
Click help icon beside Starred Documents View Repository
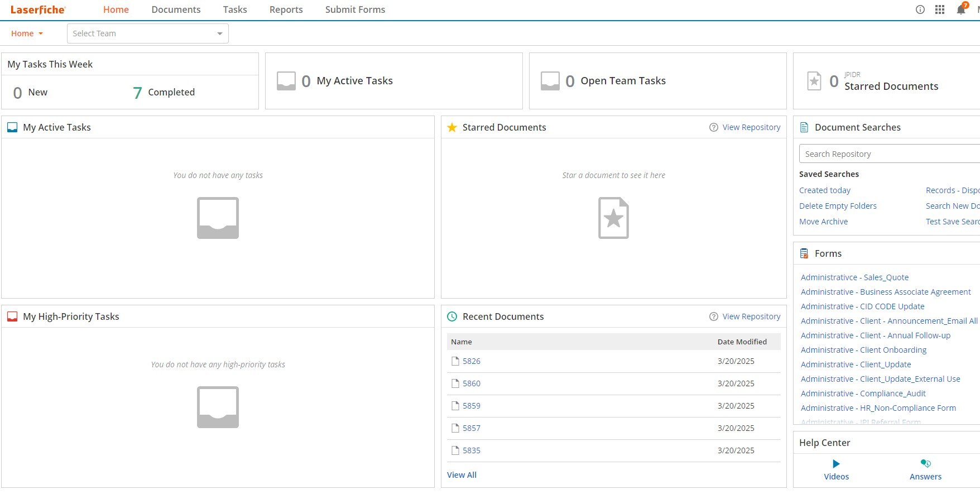coord(713,127)
